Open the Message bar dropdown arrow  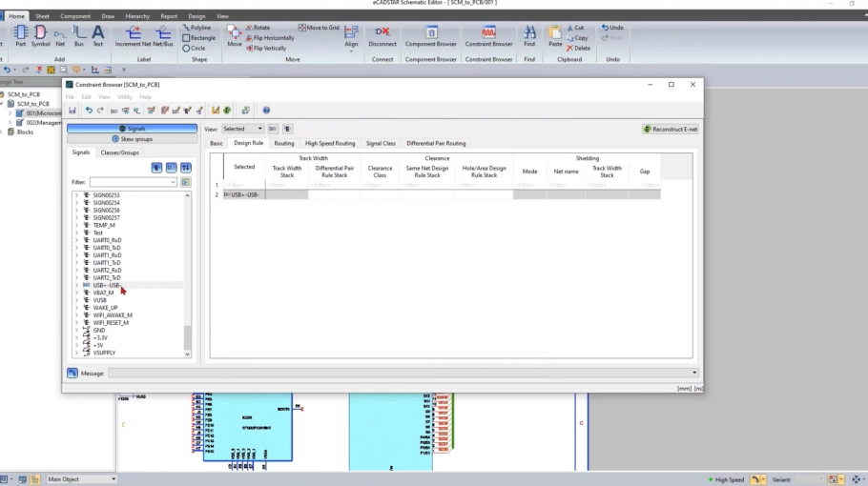[694, 373]
